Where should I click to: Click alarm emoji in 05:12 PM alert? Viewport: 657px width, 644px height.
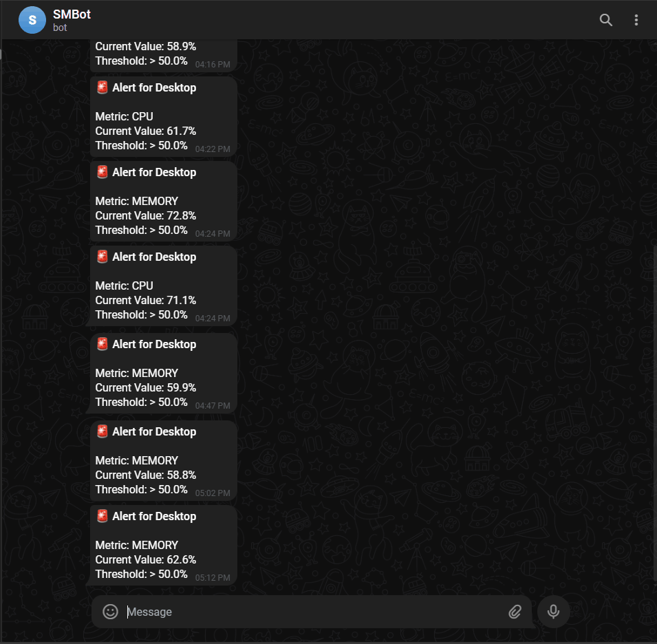coord(103,516)
